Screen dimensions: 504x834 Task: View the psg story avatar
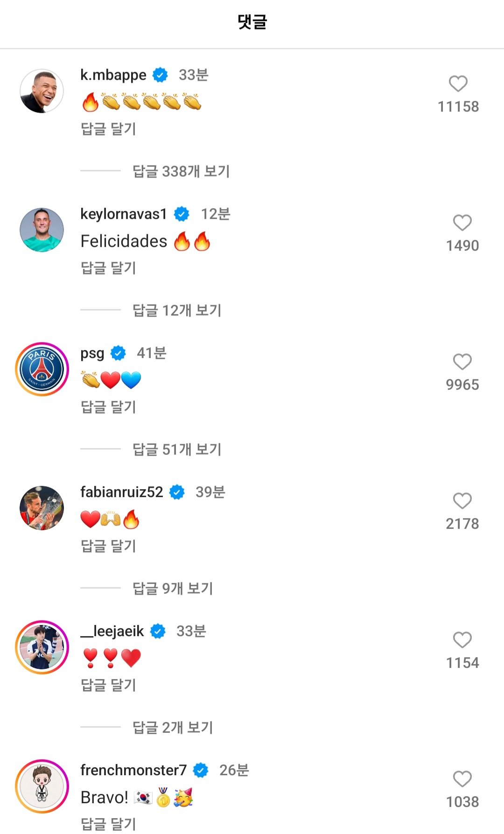point(42,369)
